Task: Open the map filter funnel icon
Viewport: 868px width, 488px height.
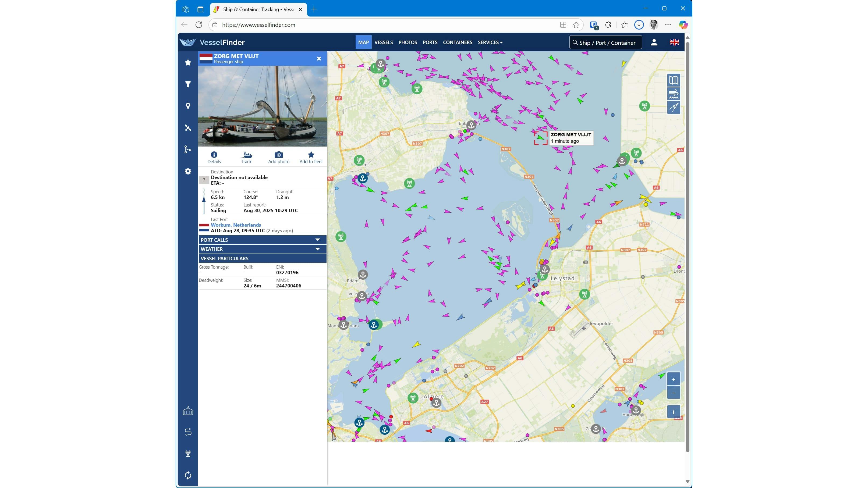Action: (188, 84)
